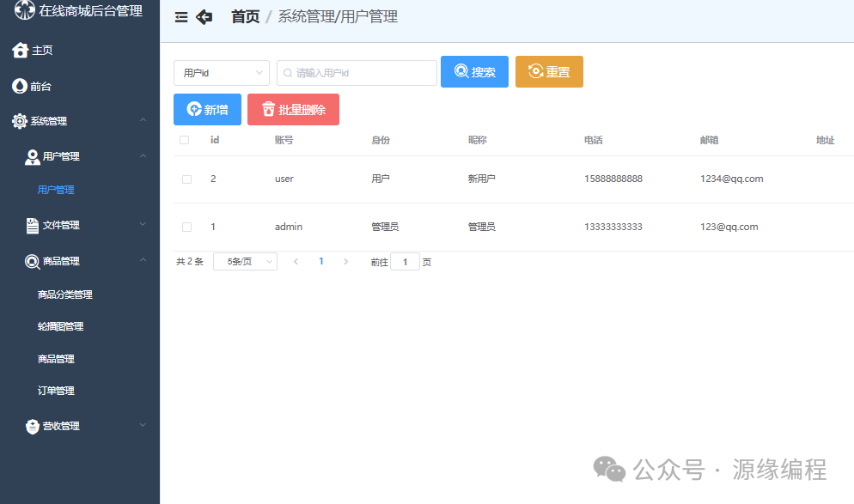Open the 用户id filter dropdown

(x=221, y=73)
